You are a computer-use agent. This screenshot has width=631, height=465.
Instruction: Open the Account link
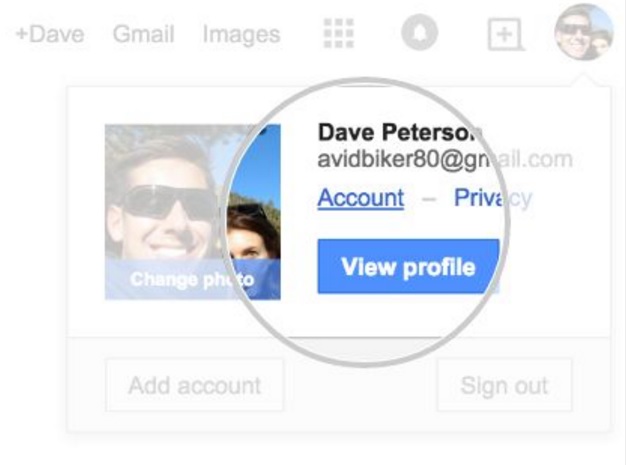[x=361, y=198]
